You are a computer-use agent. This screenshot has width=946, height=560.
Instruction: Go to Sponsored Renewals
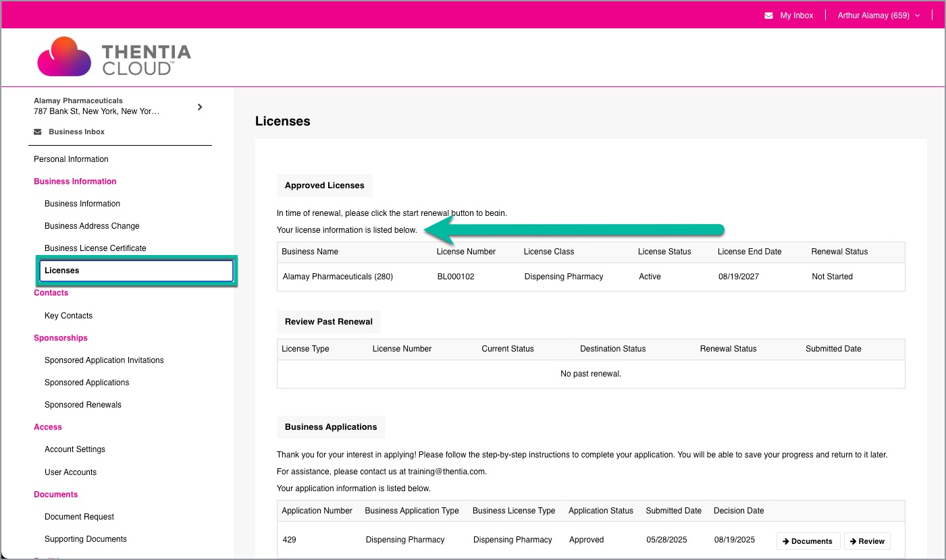click(83, 405)
